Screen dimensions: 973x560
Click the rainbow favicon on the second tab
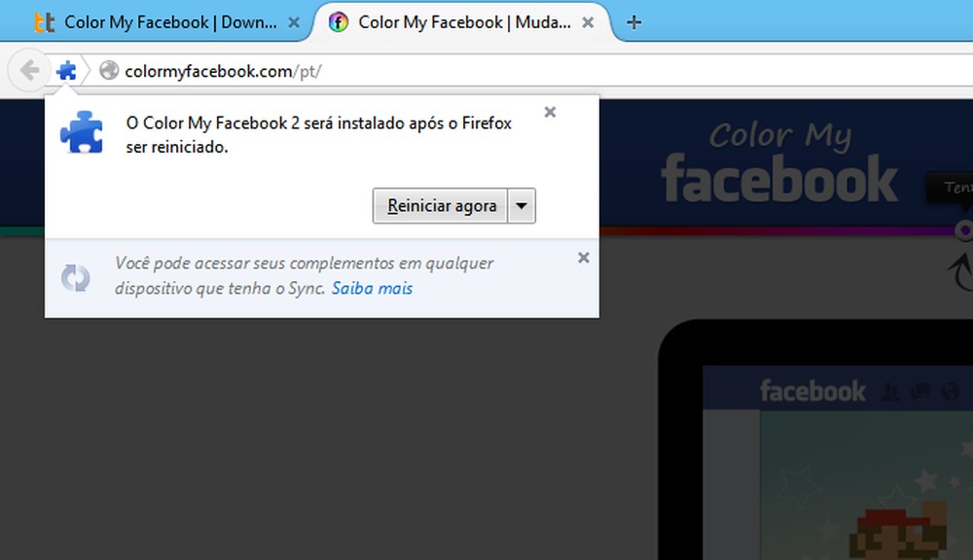[x=338, y=20]
